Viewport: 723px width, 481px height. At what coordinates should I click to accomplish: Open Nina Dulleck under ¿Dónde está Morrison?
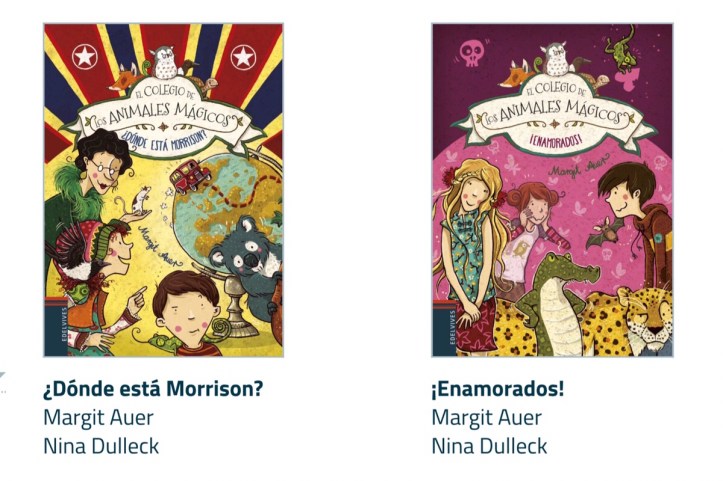[x=101, y=446]
